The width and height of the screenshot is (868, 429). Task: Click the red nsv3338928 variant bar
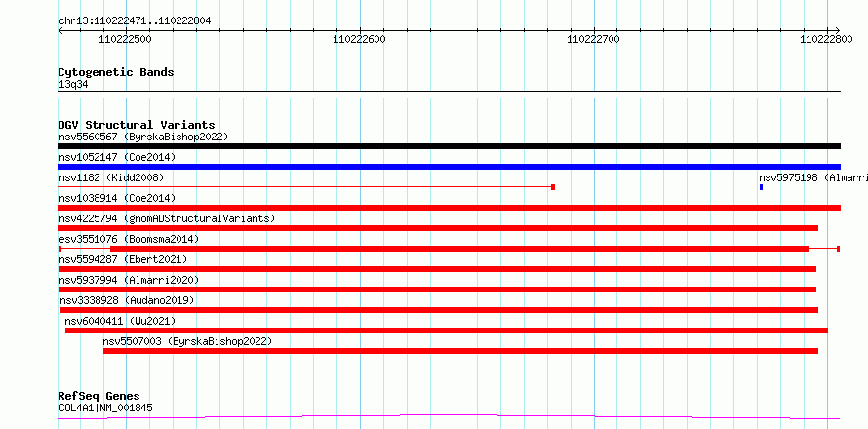439,310
